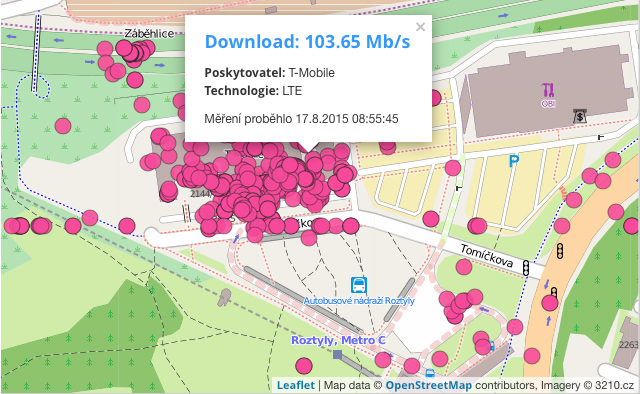Screen dimensions: 640x394
Task: Click the building number 2263 label
Action: click(629, 345)
